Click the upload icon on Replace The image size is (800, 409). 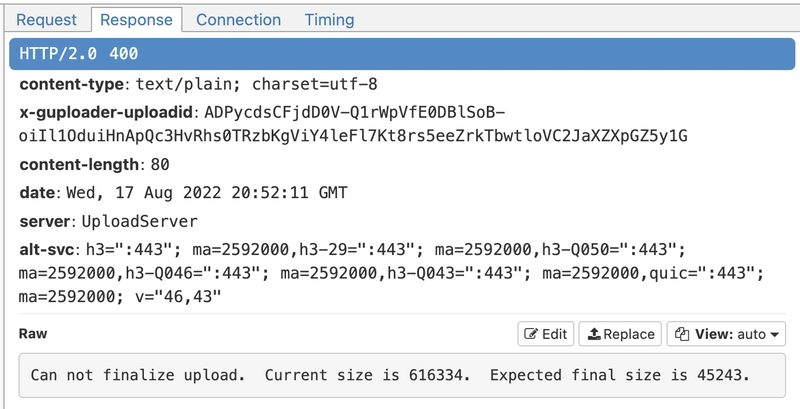coord(593,334)
